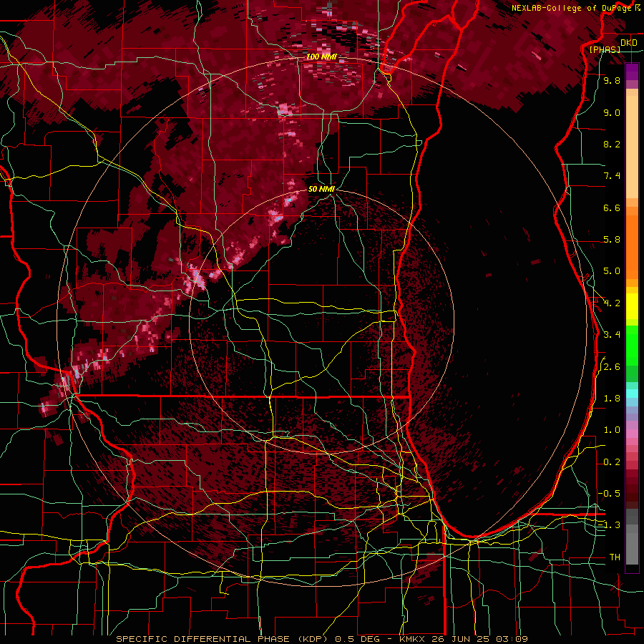The image size is (644, 644).
Task: Click the 50 NMI range ring label
Action: pos(321,189)
